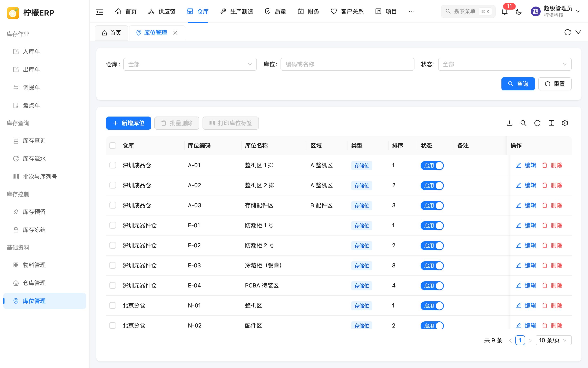
Task: Click the 柠檬ERP lemon logo
Action: click(13, 13)
